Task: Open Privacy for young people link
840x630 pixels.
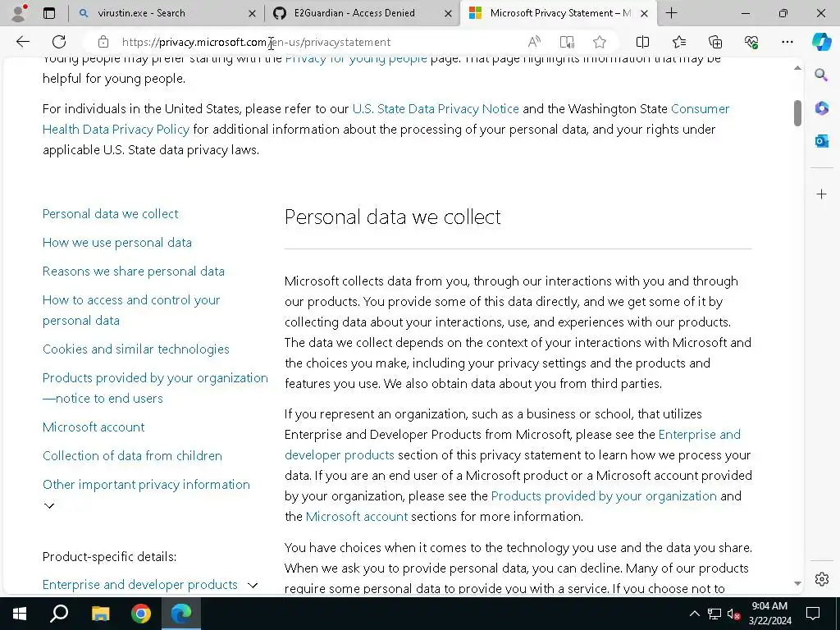Action: (x=356, y=59)
